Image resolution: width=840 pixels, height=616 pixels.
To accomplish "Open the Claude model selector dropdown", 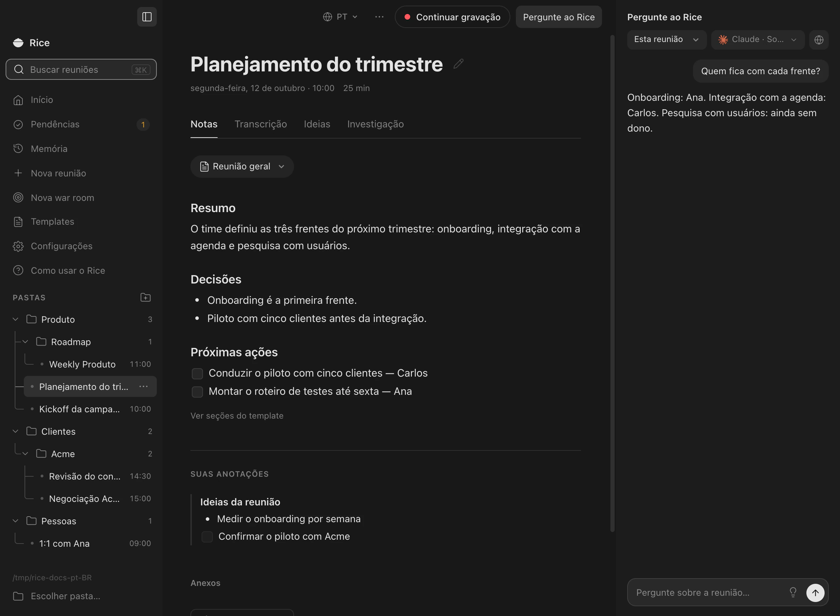I will point(757,40).
